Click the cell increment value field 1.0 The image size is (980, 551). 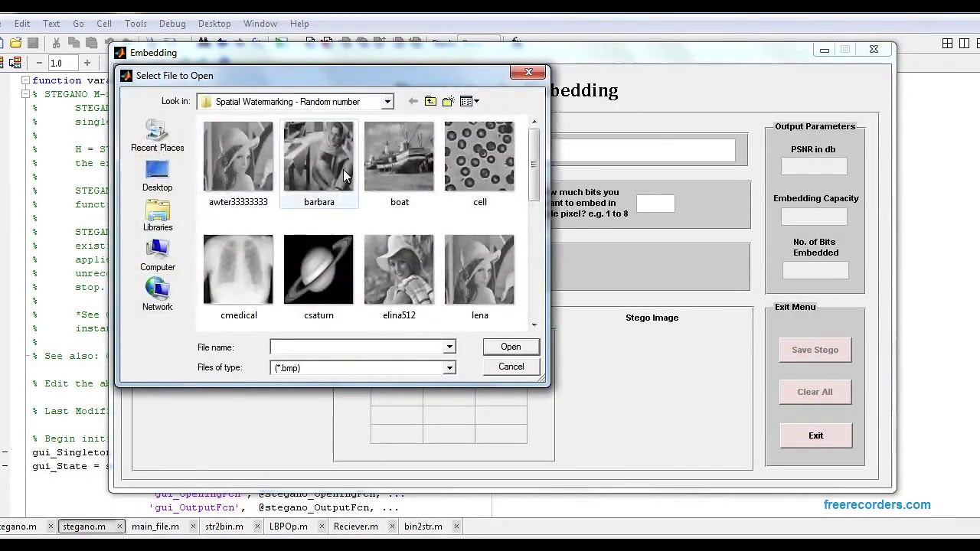pos(63,63)
